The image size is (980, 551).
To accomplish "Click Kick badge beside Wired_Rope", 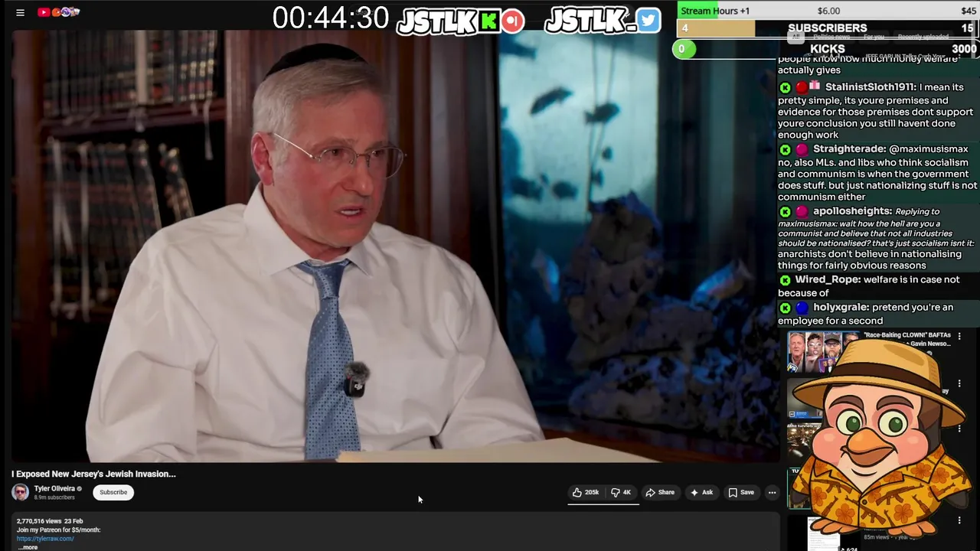I will pos(785,280).
